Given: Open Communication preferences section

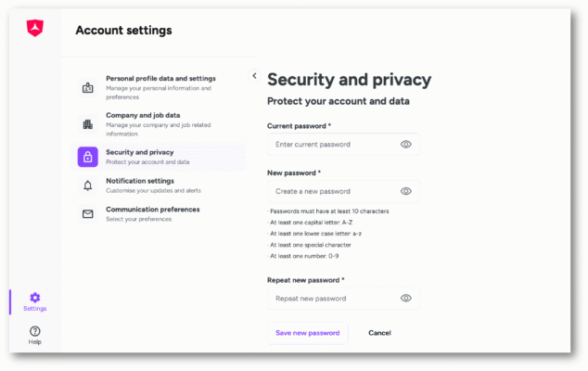Looking at the screenshot, I should (152, 210).
